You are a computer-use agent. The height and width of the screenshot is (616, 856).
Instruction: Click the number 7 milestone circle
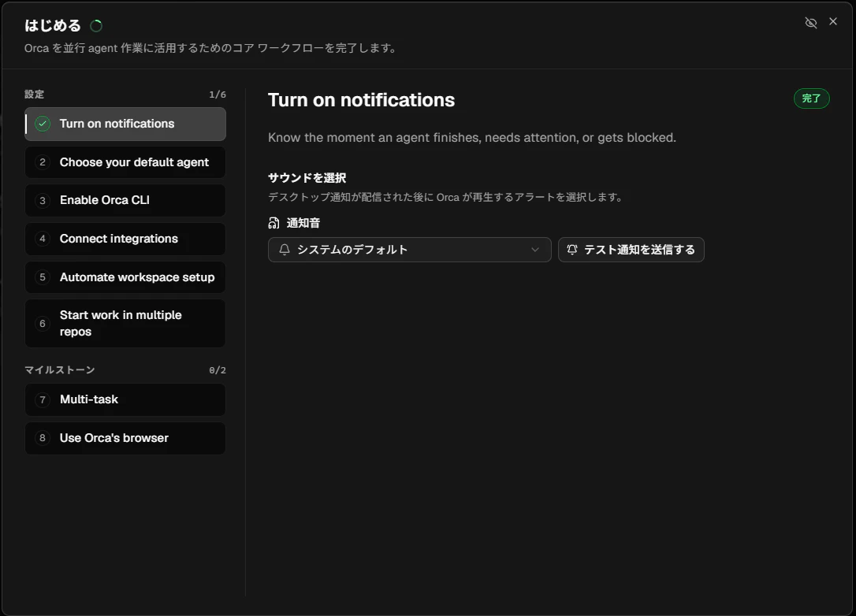click(43, 399)
